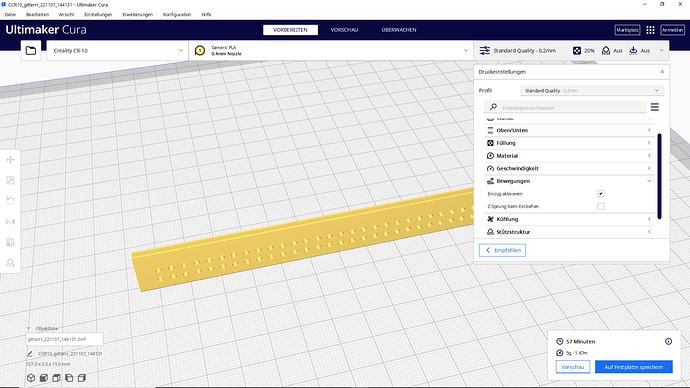Open the application switcher grid icon
The height and width of the screenshot is (388, 690).
(x=650, y=30)
